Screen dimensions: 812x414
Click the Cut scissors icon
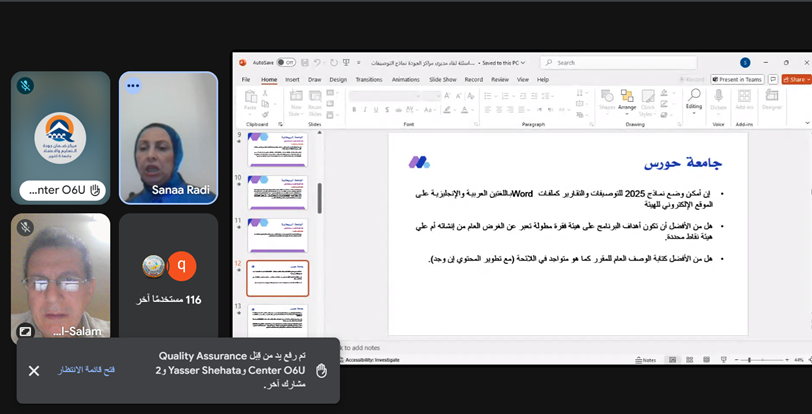(265, 93)
